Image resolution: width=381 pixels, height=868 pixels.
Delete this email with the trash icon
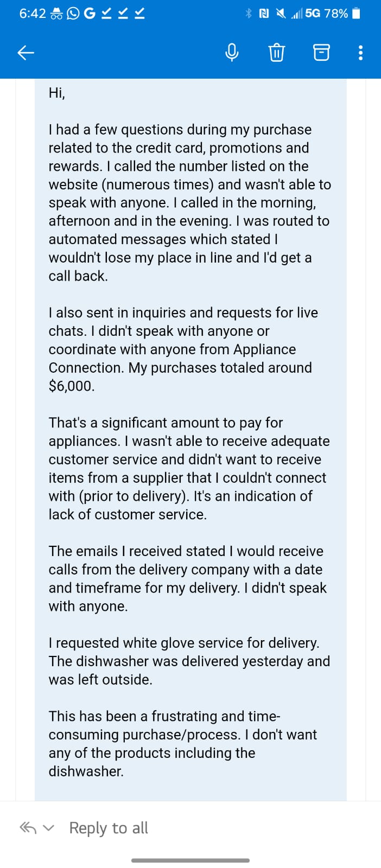coord(276,53)
